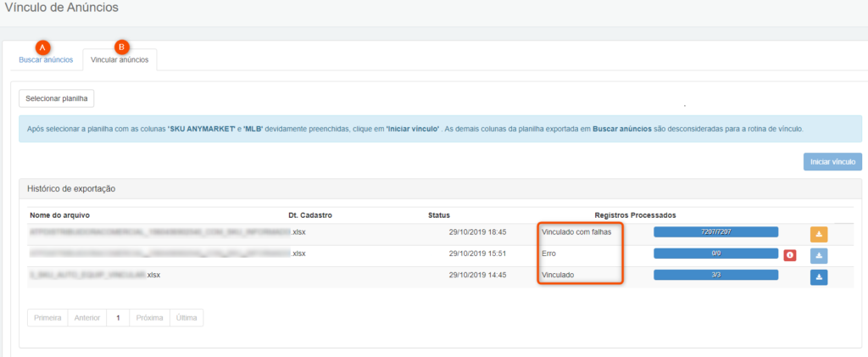Screen dimensions: 868x357
Task: Click the date '29/10/2019 15:51'
Action: pos(478,254)
